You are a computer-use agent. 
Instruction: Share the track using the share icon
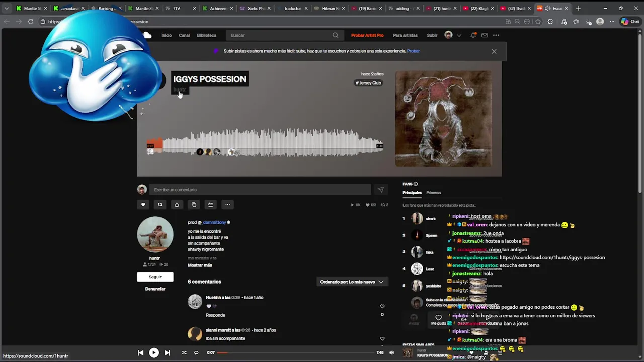177,205
